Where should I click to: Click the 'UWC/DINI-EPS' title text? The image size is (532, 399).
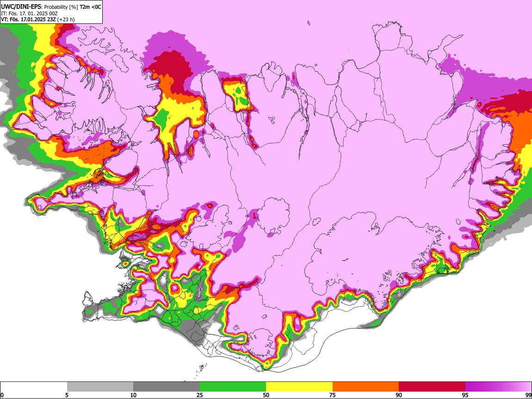click(21, 7)
